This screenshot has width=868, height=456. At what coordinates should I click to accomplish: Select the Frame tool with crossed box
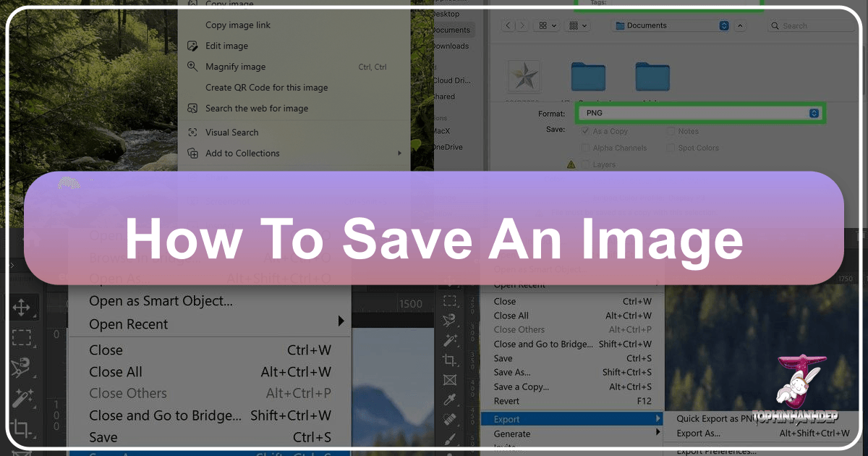coord(450,379)
